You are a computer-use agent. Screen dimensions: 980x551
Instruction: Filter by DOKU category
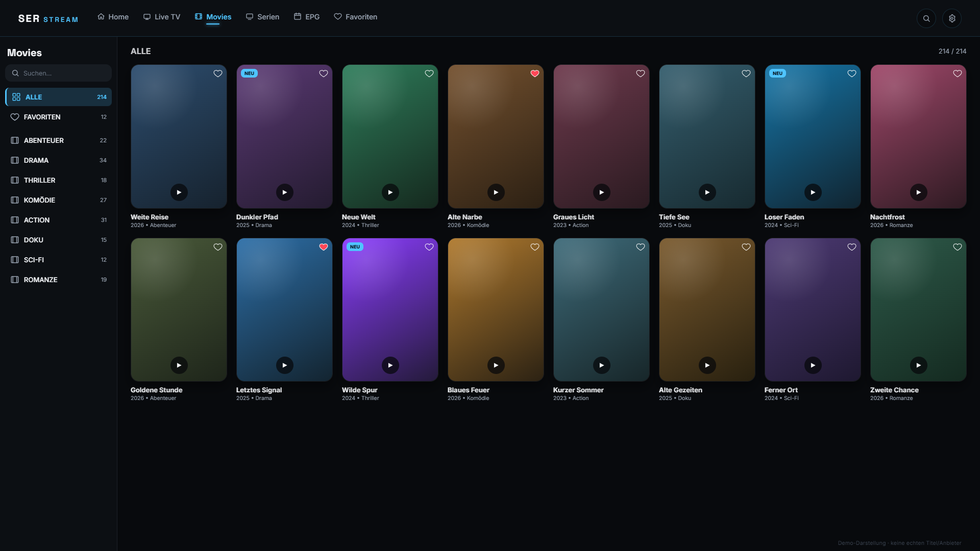tap(59, 240)
